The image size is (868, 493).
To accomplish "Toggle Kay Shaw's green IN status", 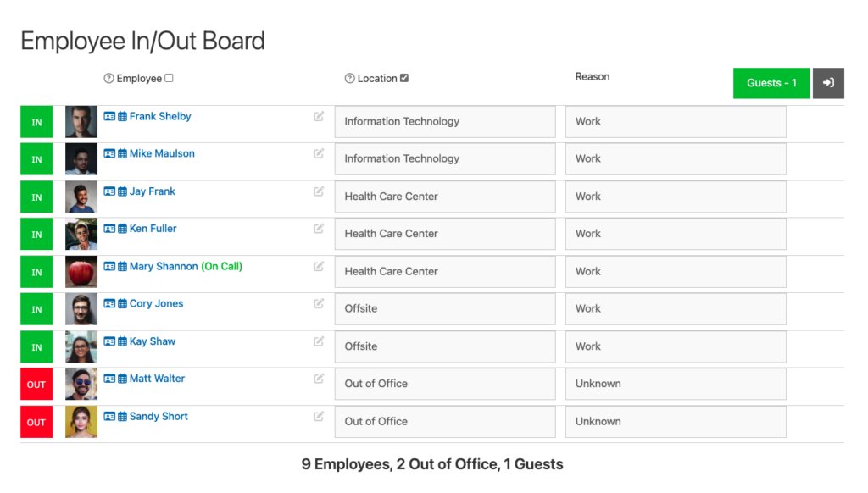I will point(36,347).
